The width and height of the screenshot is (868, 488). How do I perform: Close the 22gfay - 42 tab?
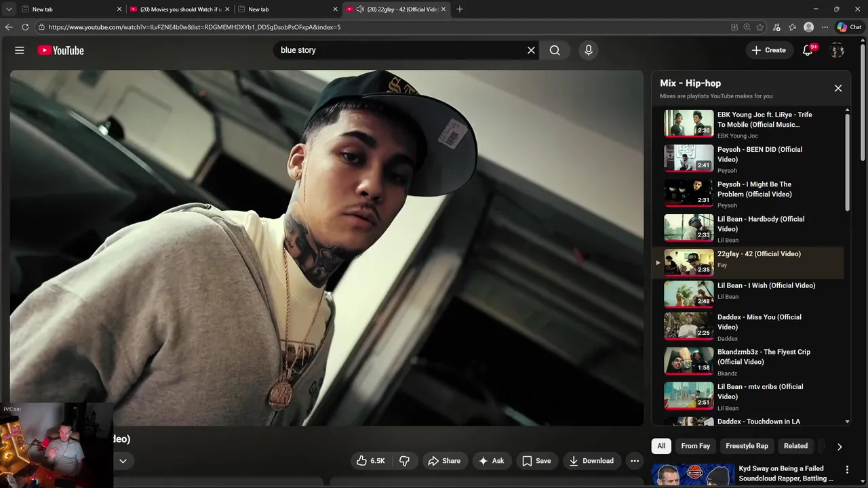443,9
